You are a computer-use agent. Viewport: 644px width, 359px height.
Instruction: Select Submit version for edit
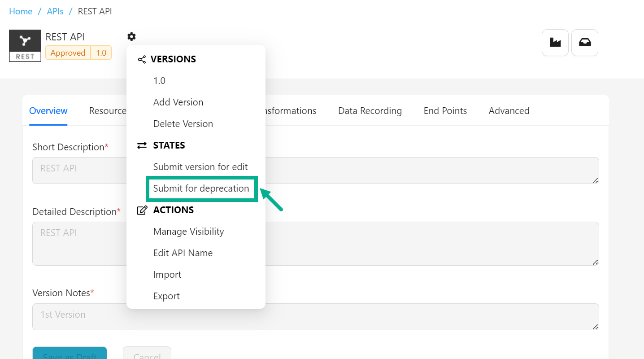coord(200,167)
